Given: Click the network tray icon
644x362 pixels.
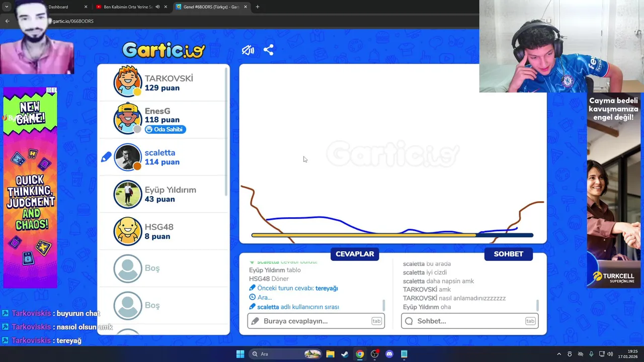Looking at the screenshot, I should click(x=601, y=354).
